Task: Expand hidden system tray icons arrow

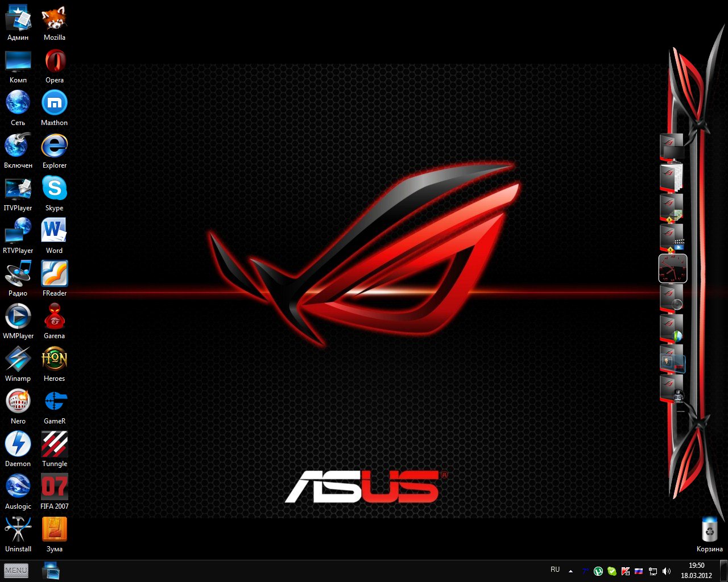Action: point(570,571)
